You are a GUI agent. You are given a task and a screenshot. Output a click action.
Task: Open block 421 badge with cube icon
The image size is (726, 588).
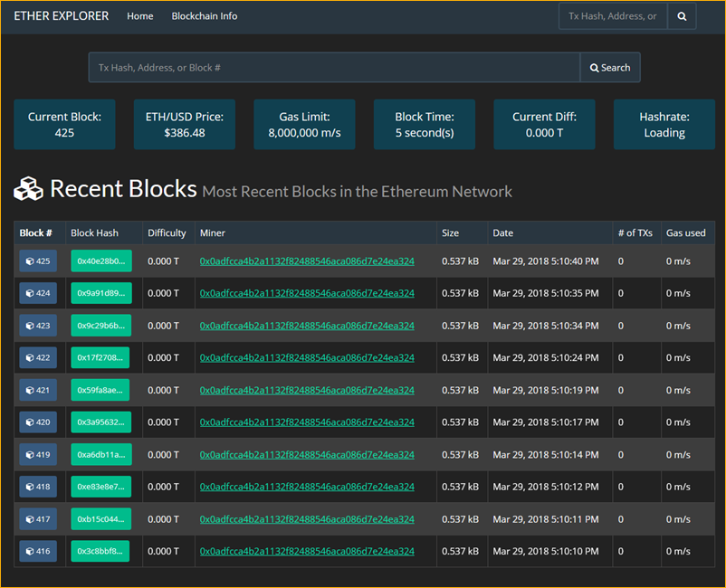(x=38, y=390)
